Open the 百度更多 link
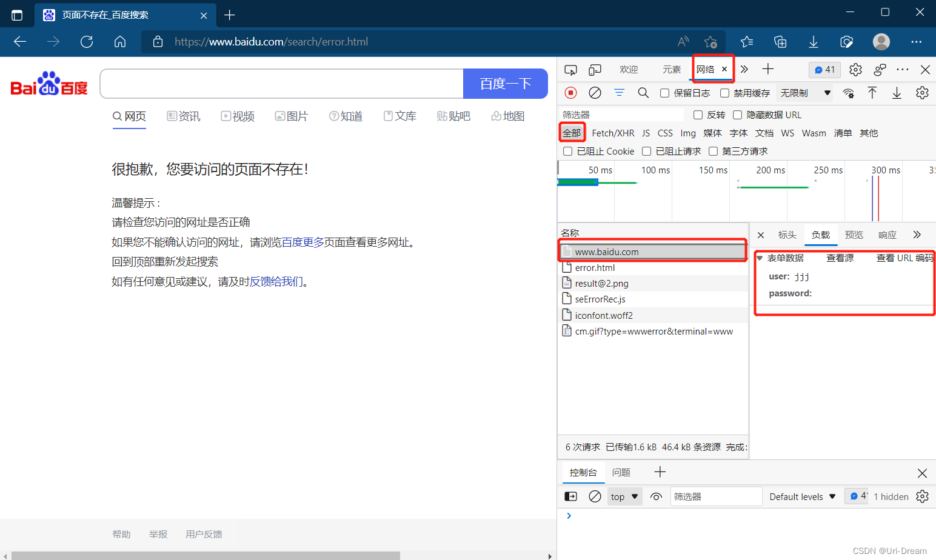Image resolution: width=936 pixels, height=560 pixels. click(x=303, y=242)
